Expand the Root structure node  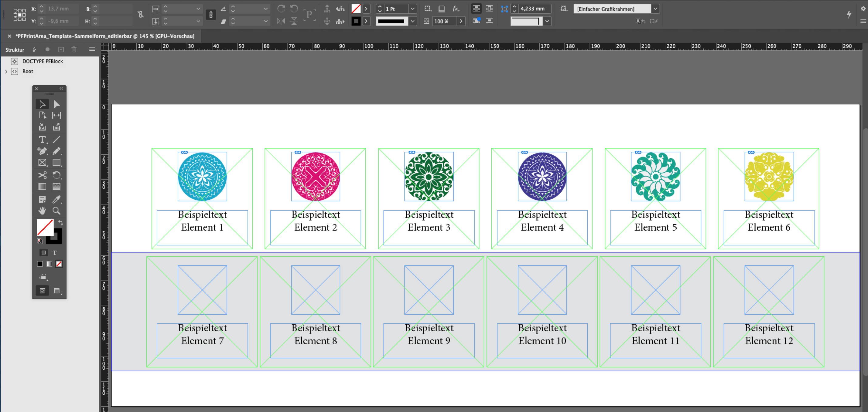pyautogui.click(x=6, y=71)
